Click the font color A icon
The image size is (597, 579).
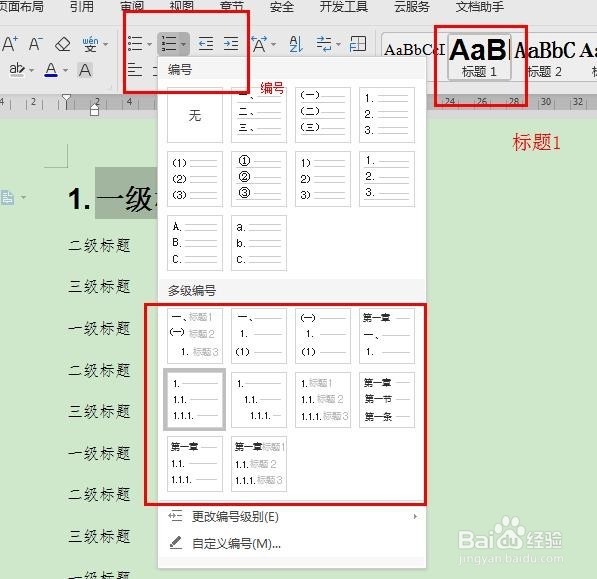[51, 70]
